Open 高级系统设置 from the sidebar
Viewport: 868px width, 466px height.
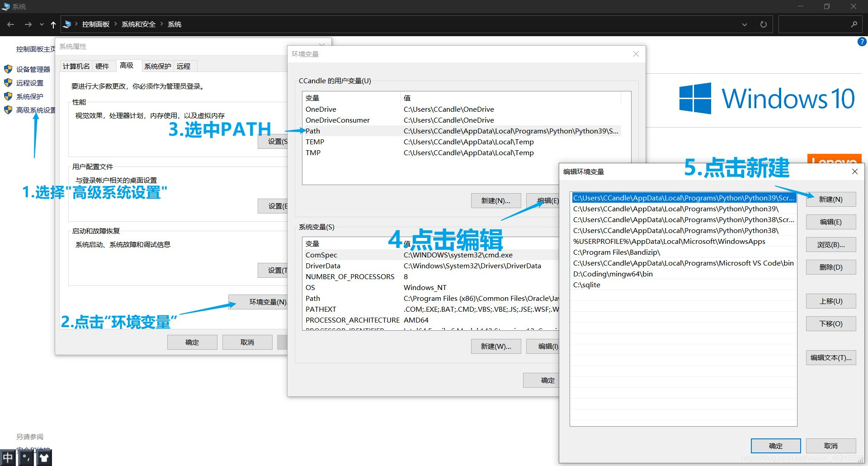pos(36,110)
